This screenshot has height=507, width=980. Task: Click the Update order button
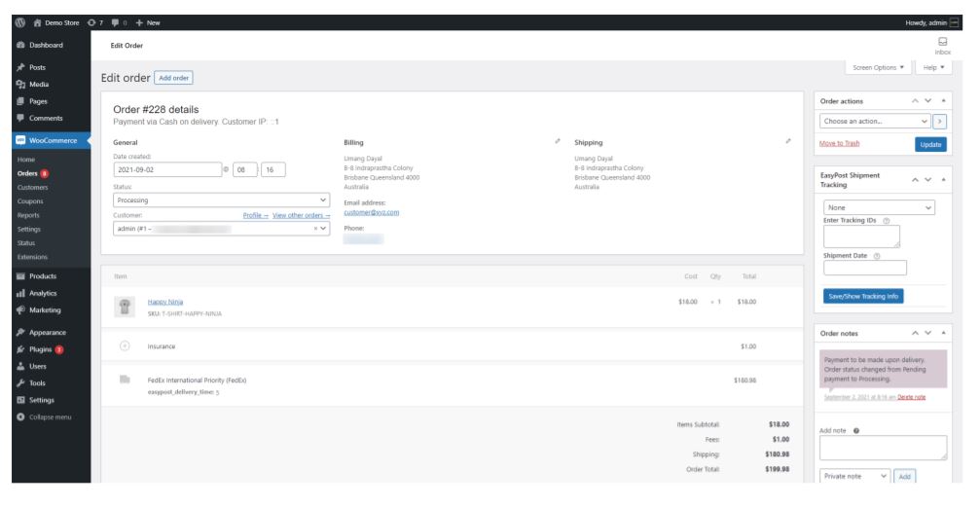click(x=930, y=144)
